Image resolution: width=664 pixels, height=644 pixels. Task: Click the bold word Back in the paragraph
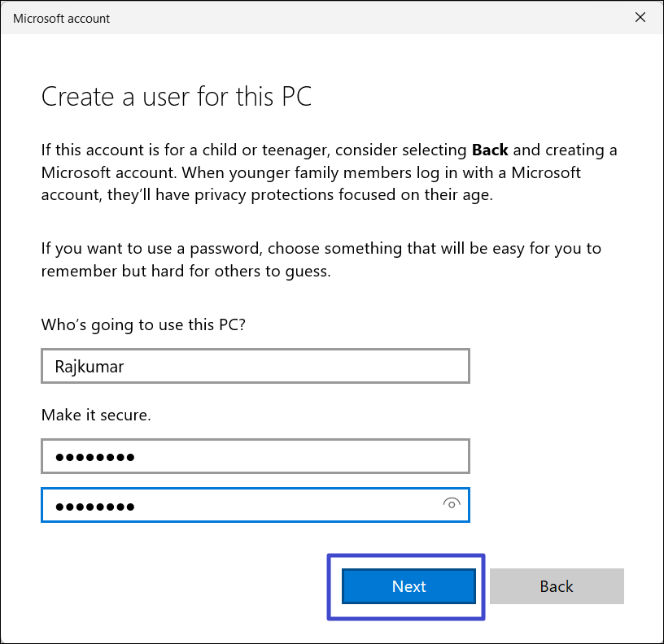pyautogui.click(x=490, y=150)
